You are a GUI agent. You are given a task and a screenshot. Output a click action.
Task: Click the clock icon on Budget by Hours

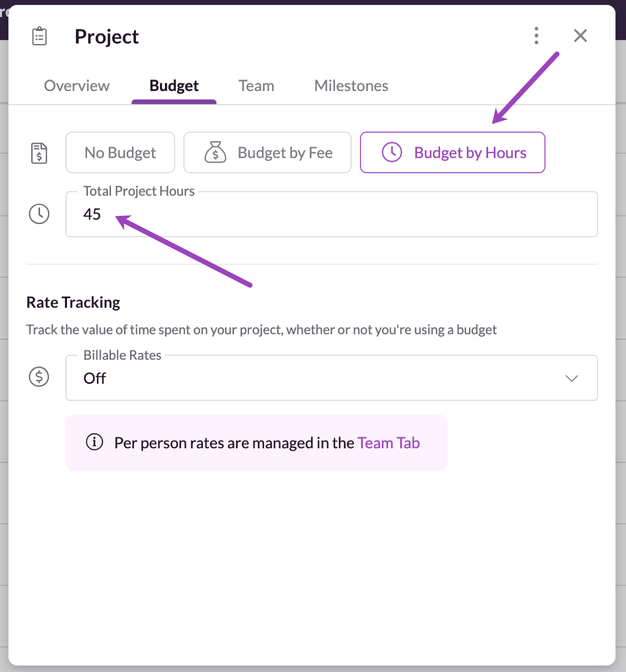(x=392, y=152)
